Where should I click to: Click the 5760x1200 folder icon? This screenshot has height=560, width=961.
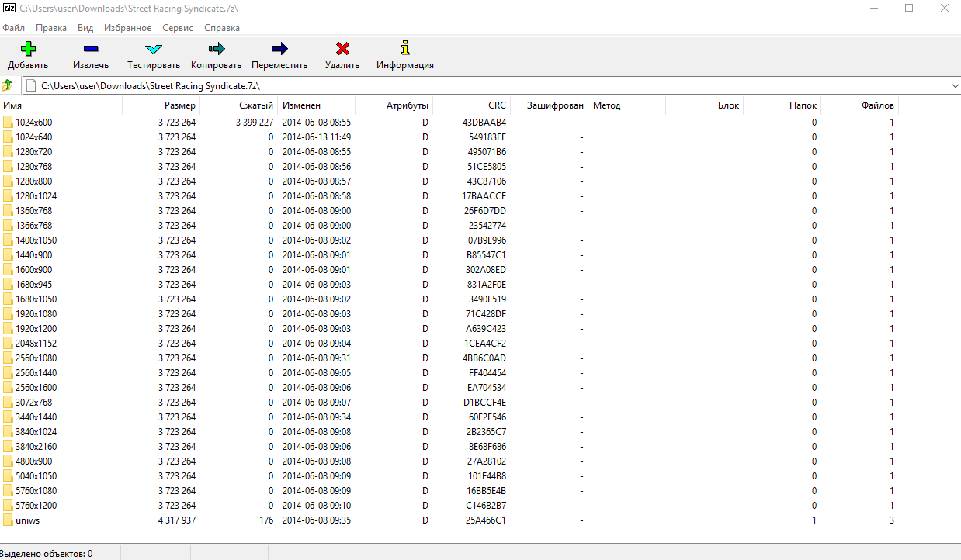point(8,505)
